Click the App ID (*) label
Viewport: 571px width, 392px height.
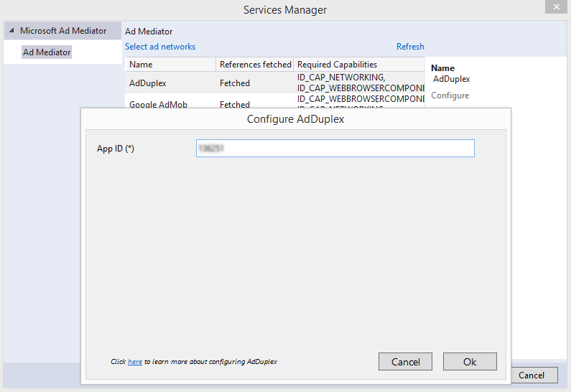116,149
